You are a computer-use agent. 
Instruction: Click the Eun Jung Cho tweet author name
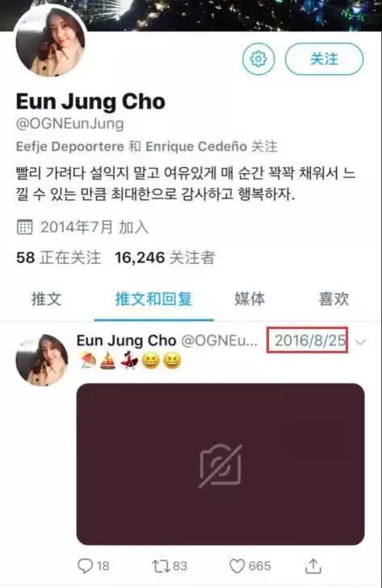click(126, 340)
